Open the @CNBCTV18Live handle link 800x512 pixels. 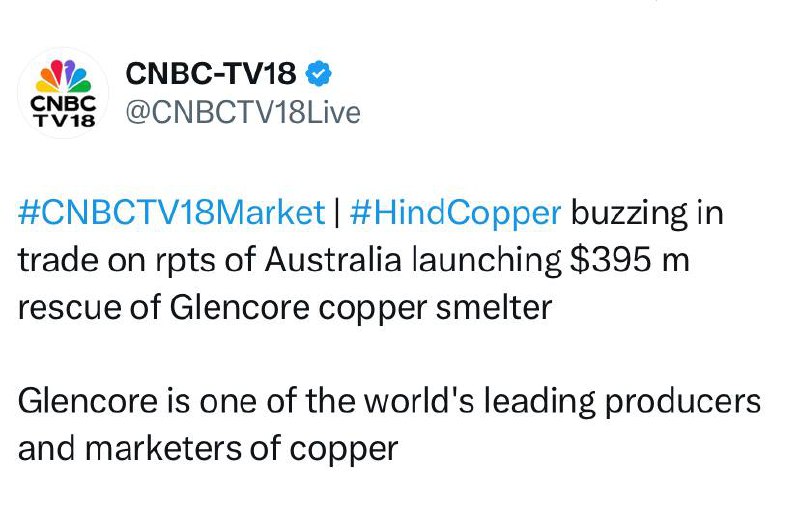(x=241, y=113)
